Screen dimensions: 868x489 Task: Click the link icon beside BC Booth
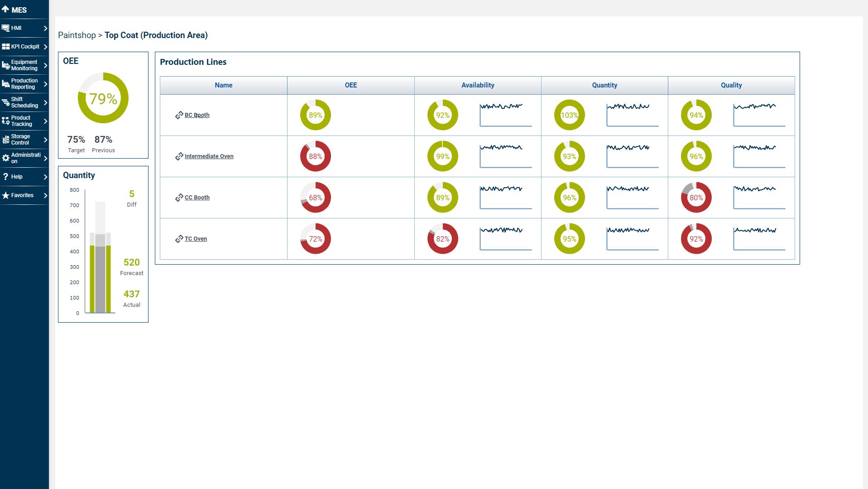(x=179, y=115)
